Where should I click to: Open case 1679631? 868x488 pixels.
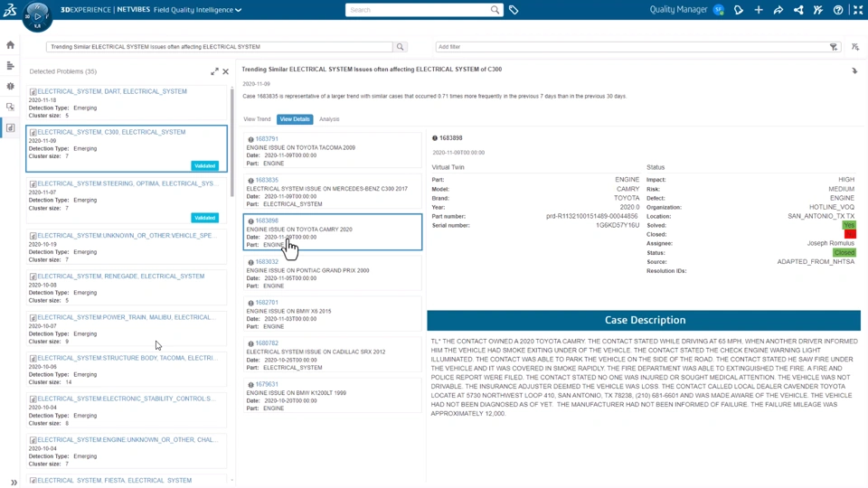[x=267, y=384]
